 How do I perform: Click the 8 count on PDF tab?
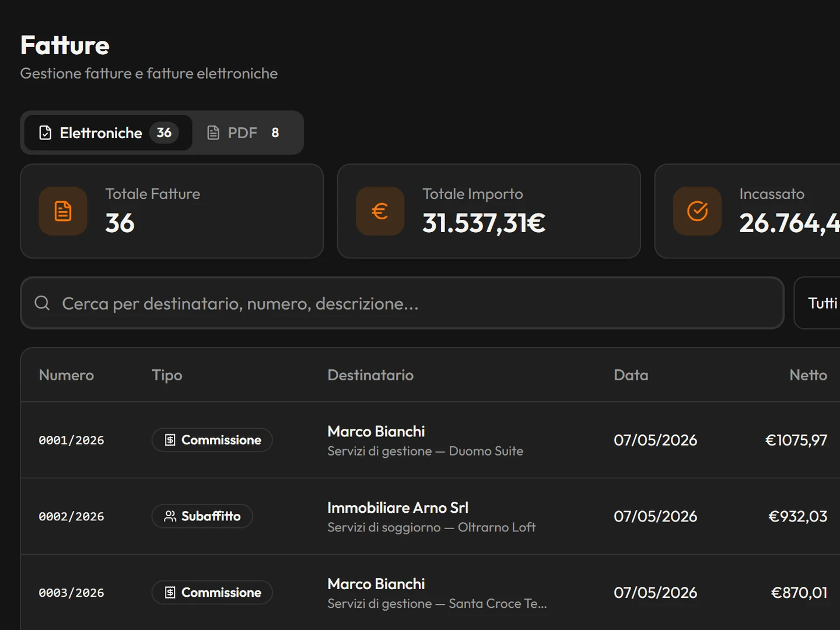tap(275, 133)
